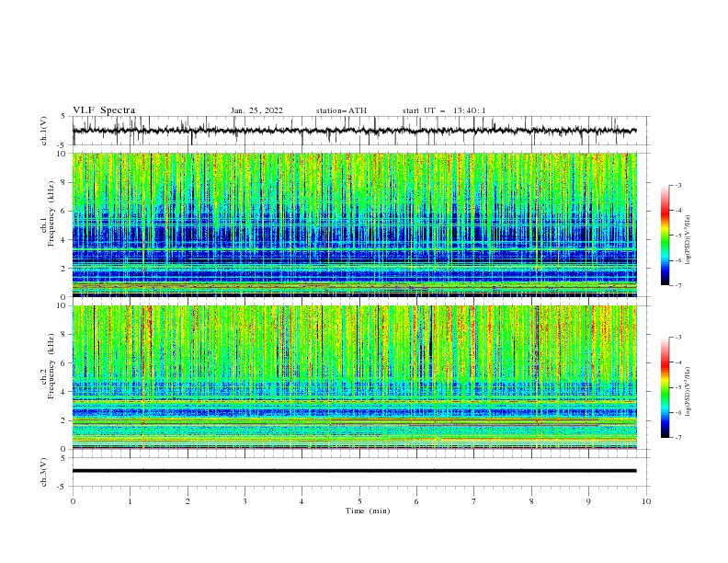Click the time axis tick label "1"
The width and height of the screenshot is (728, 563).
pos(130,501)
